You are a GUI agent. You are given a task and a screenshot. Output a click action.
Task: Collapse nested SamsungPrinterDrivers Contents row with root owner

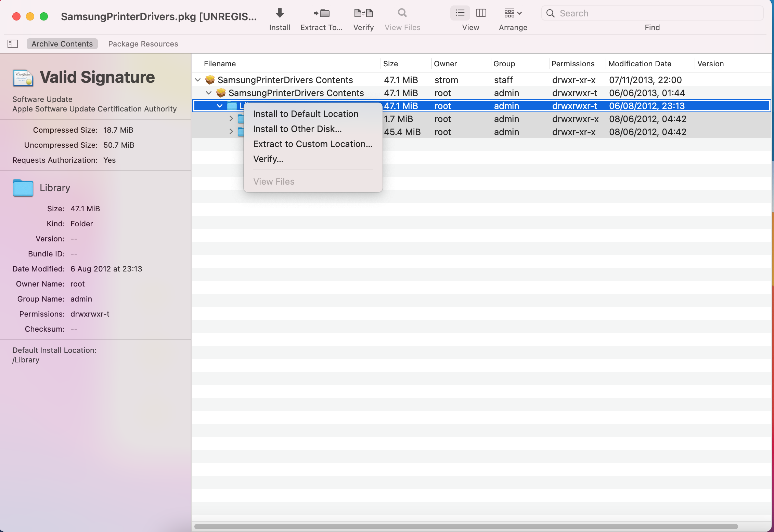click(x=209, y=93)
